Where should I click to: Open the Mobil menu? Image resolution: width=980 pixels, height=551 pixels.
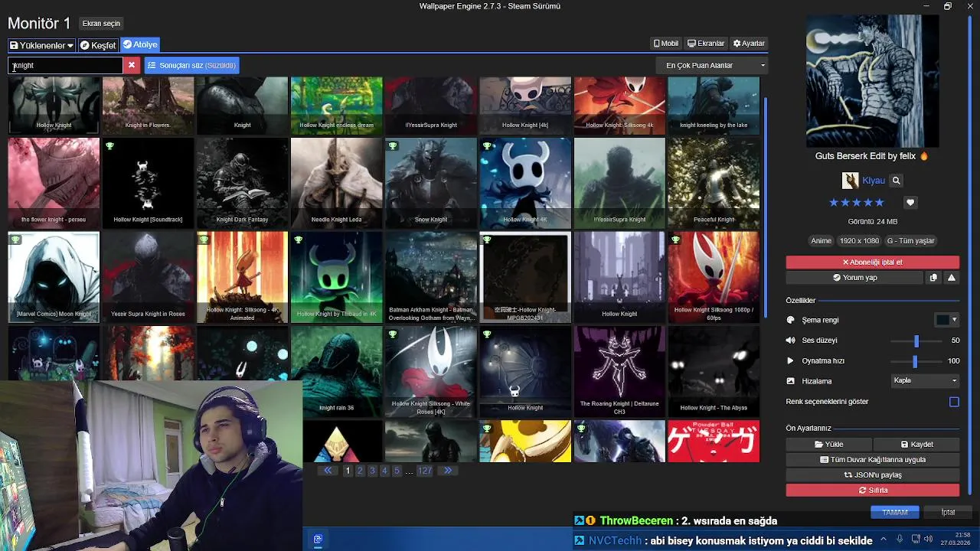pyautogui.click(x=665, y=44)
